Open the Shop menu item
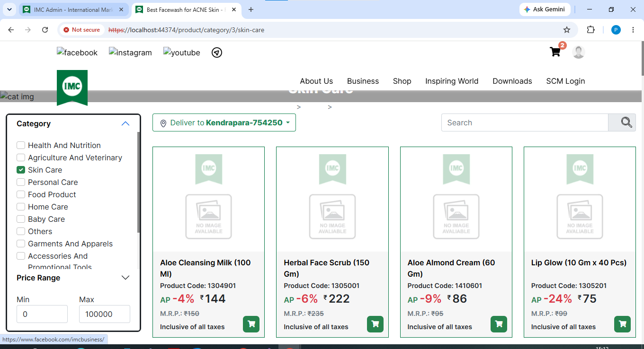Image resolution: width=644 pixels, height=349 pixels. pyautogui.click(x=402, y=81)
